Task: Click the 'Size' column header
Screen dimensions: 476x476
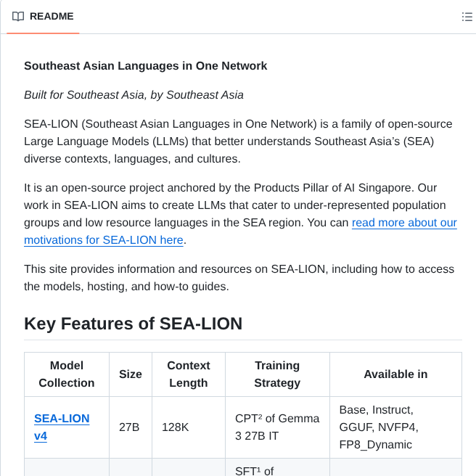Action: 131,374
